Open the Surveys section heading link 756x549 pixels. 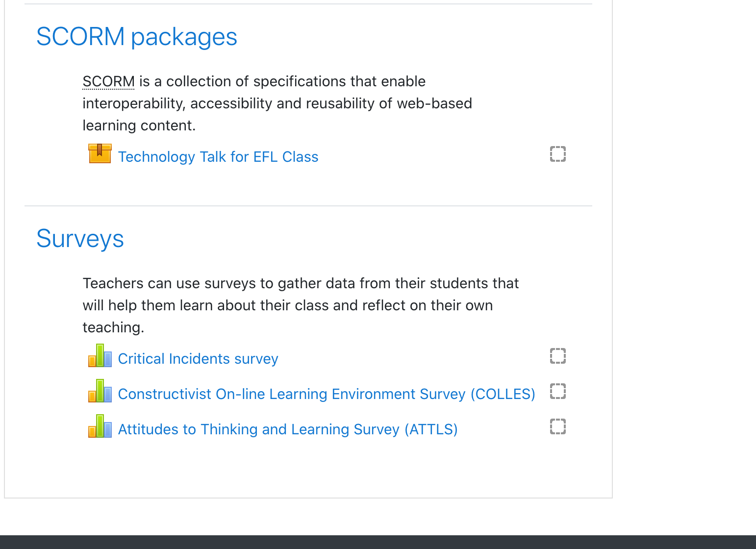point(80,239)
